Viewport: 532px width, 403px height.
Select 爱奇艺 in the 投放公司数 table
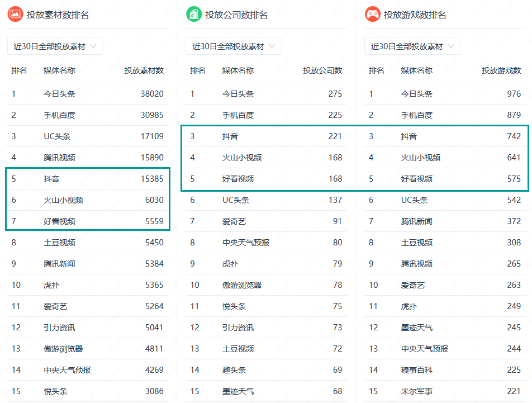pos(234,221)
